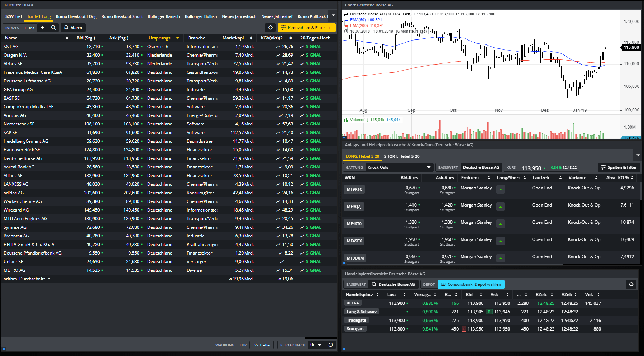The width and height of the screenshot is (644, 356).
Task: Click long arrow icon for MF4ST0
Action: (x=501, y=224)
